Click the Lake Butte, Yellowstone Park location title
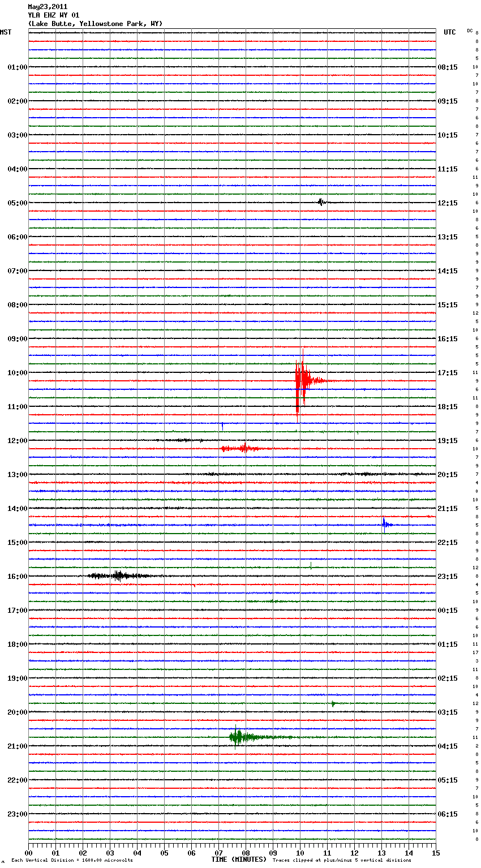The image size is (481, 868). 95,24
